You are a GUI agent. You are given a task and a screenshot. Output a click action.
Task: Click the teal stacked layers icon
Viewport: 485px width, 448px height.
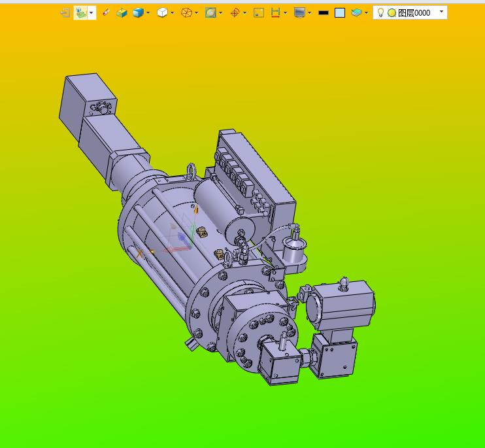[357, 12]
